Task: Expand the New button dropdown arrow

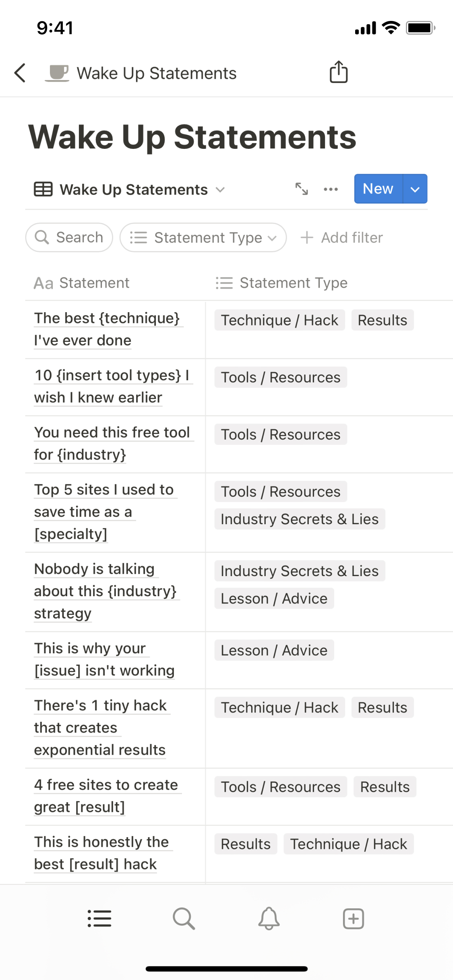Action: 415,189
